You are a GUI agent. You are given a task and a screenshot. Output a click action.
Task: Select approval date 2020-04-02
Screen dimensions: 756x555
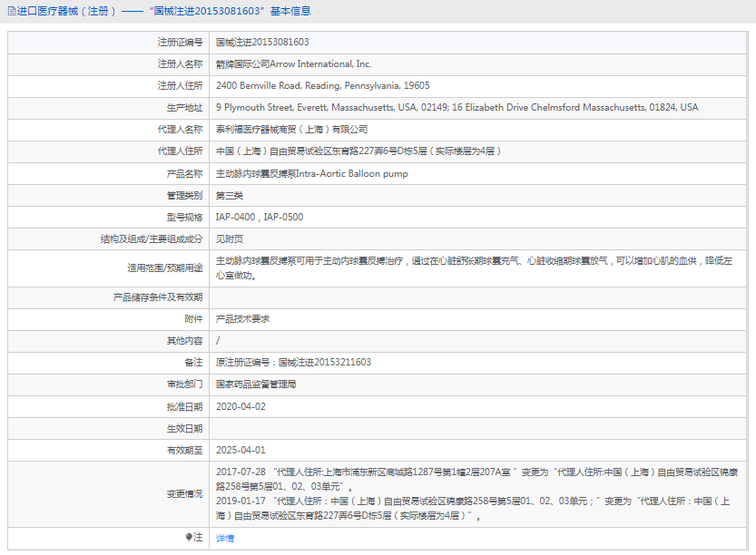click(x=241, y=406)
